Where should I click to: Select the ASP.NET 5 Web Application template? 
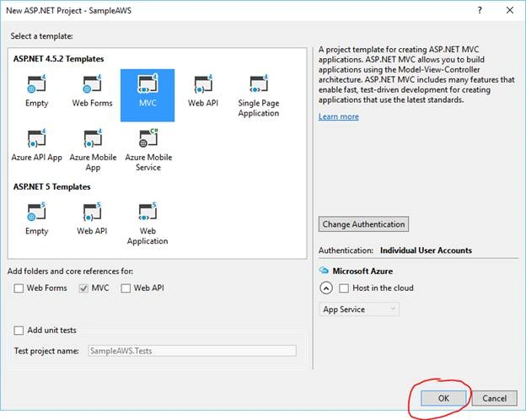tap(148, 224)
